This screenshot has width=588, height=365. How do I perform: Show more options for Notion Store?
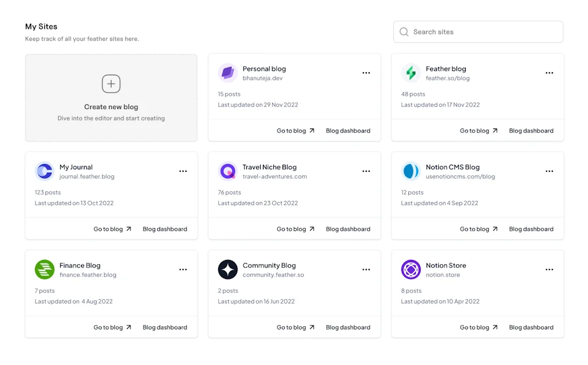(x=550, y=270)
